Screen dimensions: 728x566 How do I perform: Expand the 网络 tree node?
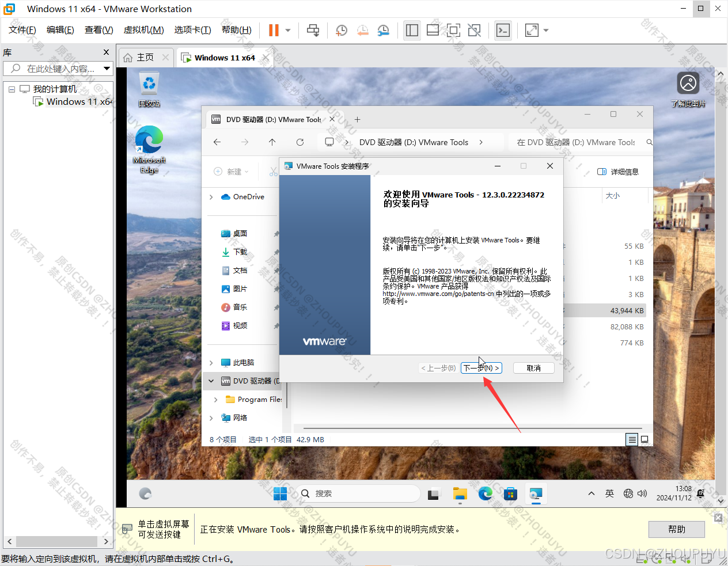(x=211, y=418)
